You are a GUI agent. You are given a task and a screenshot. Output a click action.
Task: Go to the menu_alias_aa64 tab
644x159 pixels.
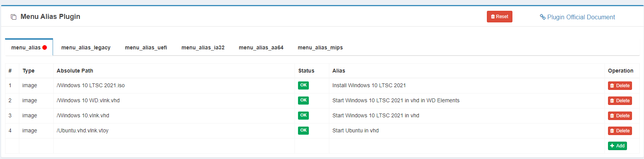(x=261, y=47)
